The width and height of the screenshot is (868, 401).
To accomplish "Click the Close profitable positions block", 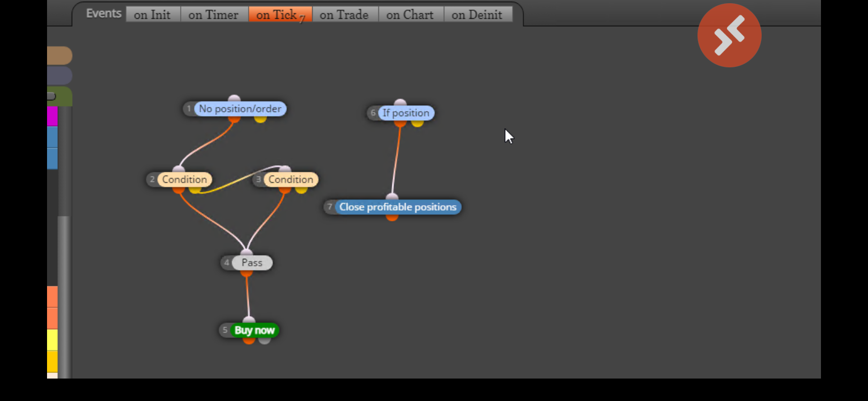I will [398, 207].
